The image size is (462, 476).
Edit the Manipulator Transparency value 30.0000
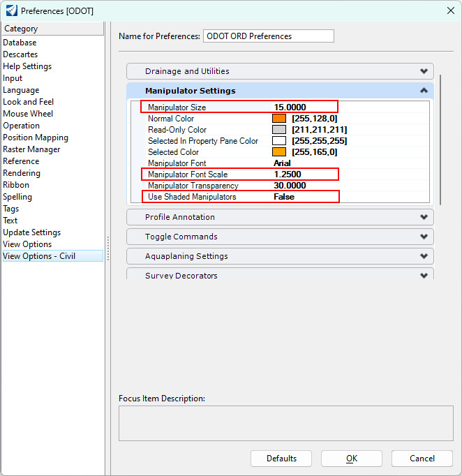tap(290, 186)
